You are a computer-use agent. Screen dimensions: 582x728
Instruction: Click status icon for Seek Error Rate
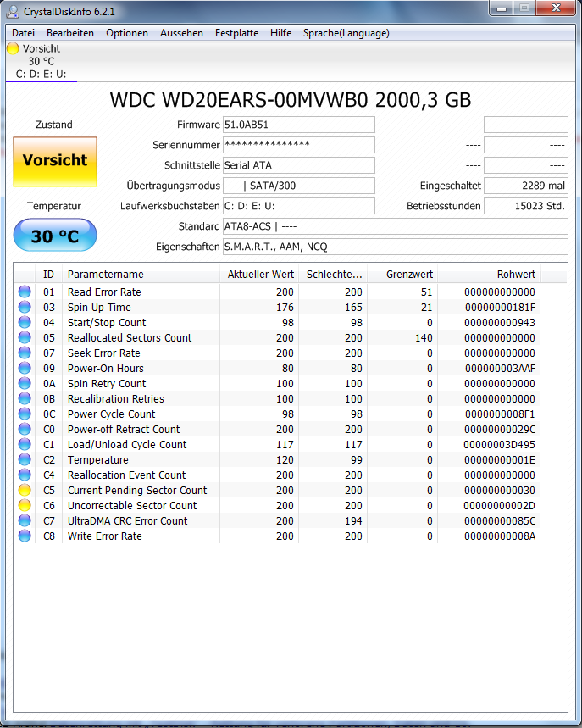click(x=25, y=353)
